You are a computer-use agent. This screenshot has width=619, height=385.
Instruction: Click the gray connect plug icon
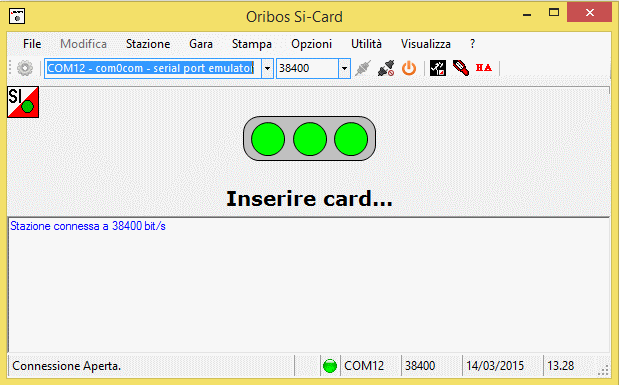tap(363, 68)
